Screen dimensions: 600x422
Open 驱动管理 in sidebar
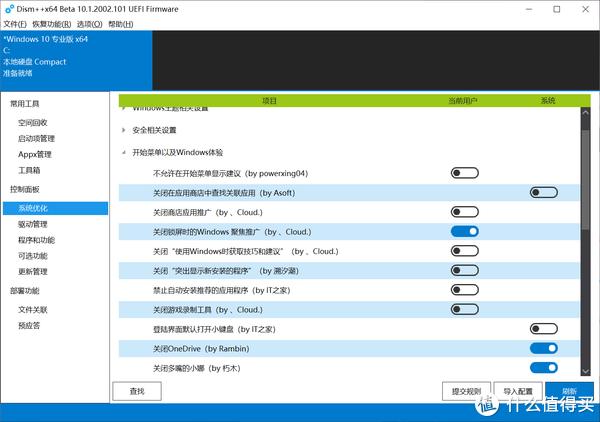click(33, 224)
